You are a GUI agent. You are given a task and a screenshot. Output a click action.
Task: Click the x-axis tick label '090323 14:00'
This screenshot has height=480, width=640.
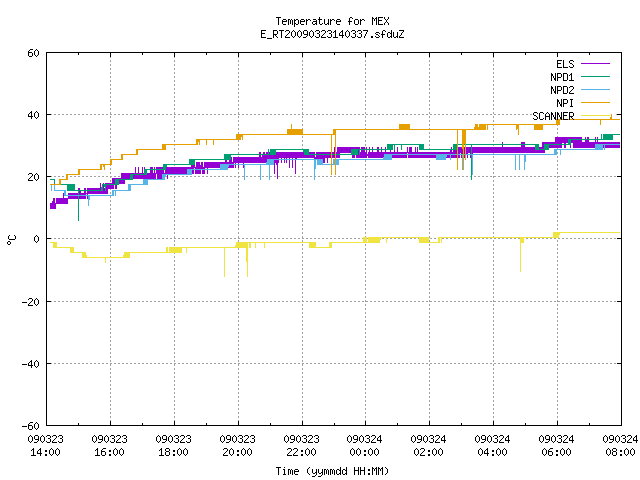pyautogui.click(x=45, y=446)
